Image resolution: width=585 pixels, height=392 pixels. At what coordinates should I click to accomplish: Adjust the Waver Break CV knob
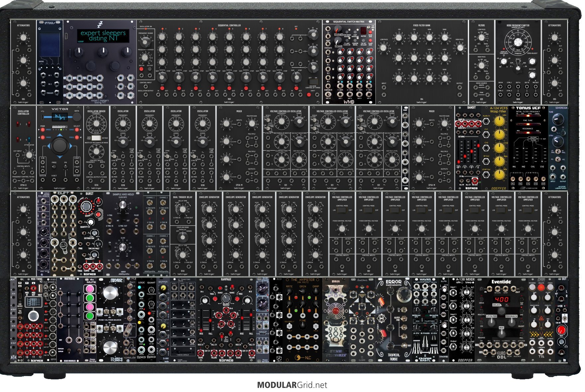[417, 310]
